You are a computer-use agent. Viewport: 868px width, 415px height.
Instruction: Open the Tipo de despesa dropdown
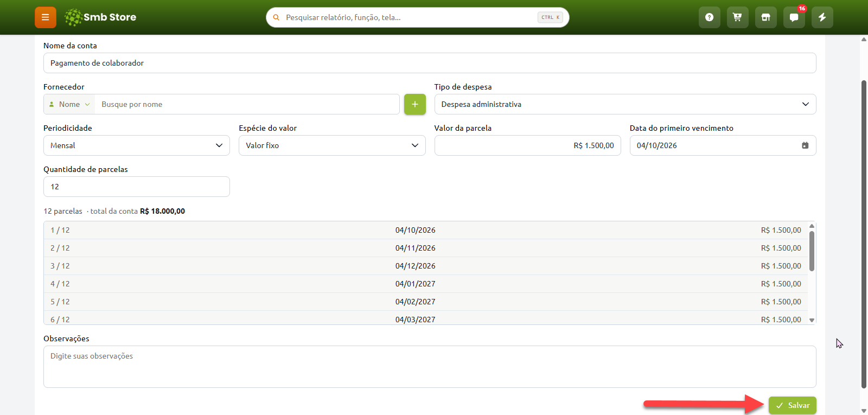click(x=625, y=104)
